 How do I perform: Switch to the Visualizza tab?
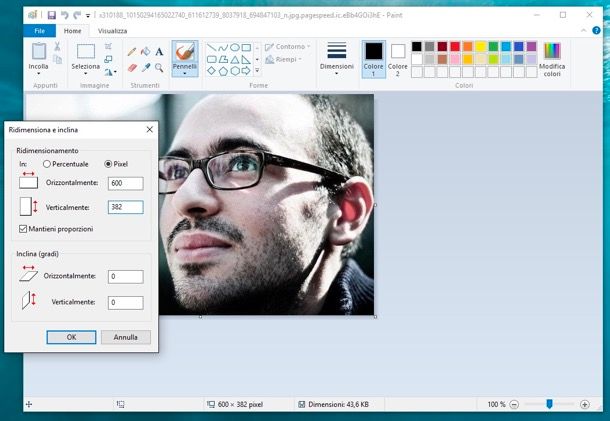(112, 31)
